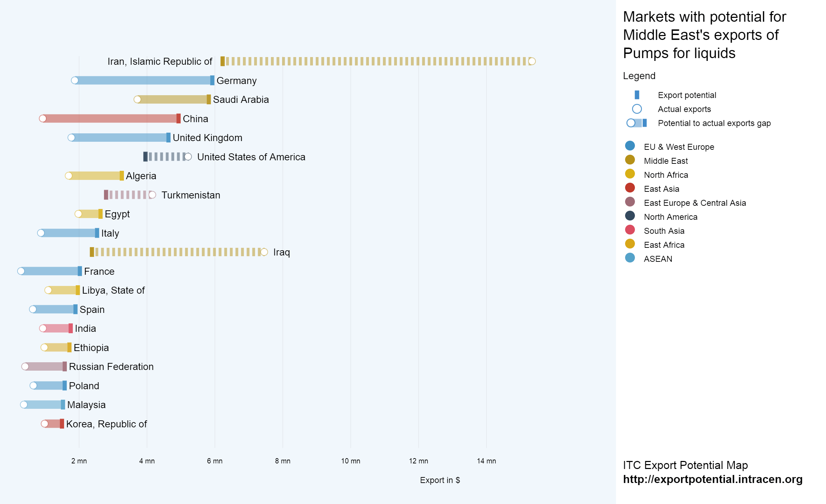Click the Middle East legend dot
The width and height of the screenshot is (826, 504).
click(630, 160)
